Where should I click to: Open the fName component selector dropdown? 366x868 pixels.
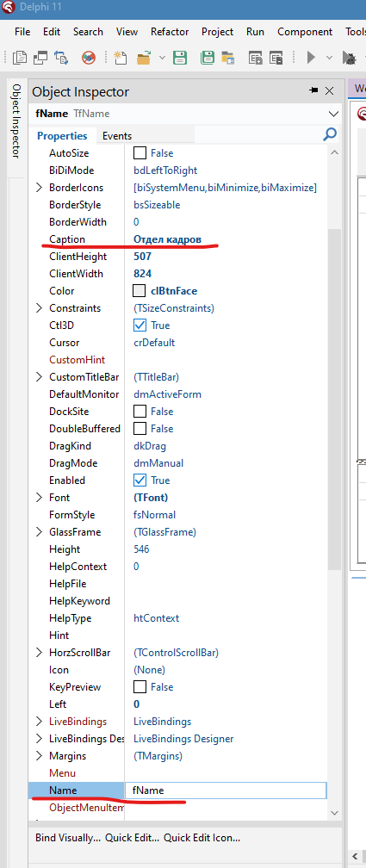click(333, 114)
